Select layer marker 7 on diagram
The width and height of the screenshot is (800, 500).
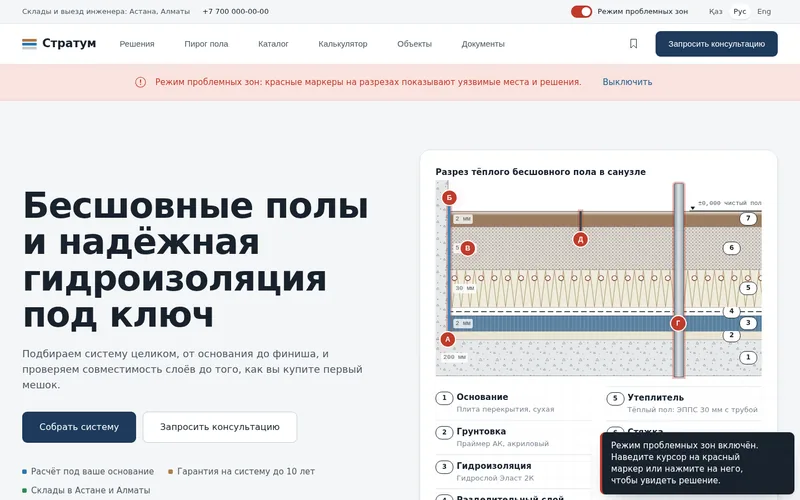tap(748, 219)
